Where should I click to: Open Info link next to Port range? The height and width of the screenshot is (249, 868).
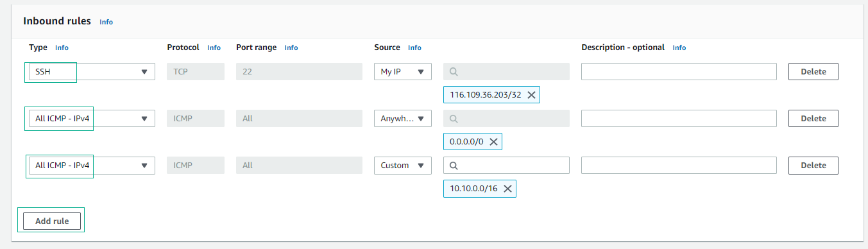point(291,47)
